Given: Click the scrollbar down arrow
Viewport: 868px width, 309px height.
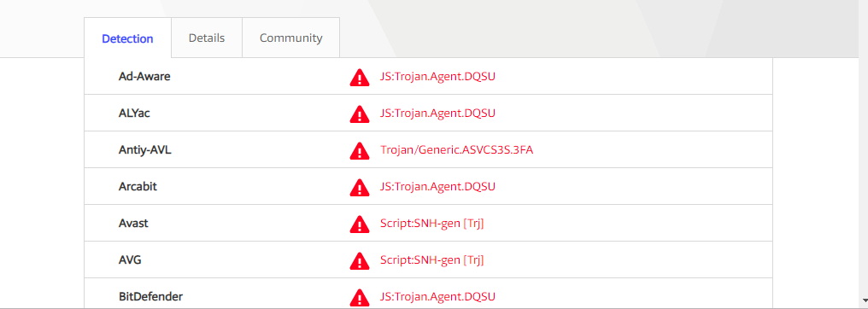Looking at the screenshot, I should [865, 300].
